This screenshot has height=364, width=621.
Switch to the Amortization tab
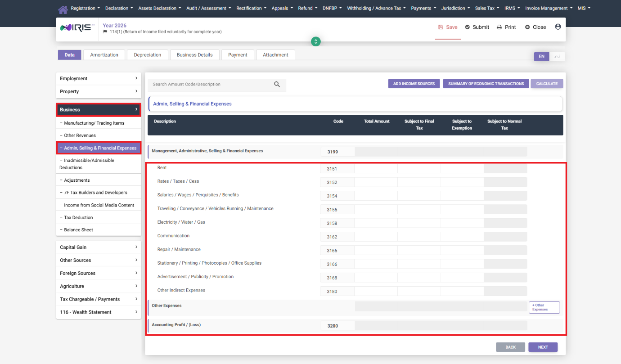tap(104, 55)
